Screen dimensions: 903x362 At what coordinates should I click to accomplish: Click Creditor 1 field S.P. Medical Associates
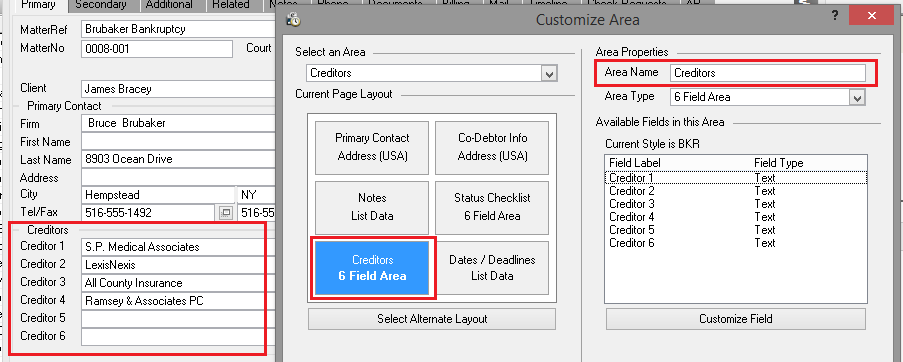click(179, 247)
